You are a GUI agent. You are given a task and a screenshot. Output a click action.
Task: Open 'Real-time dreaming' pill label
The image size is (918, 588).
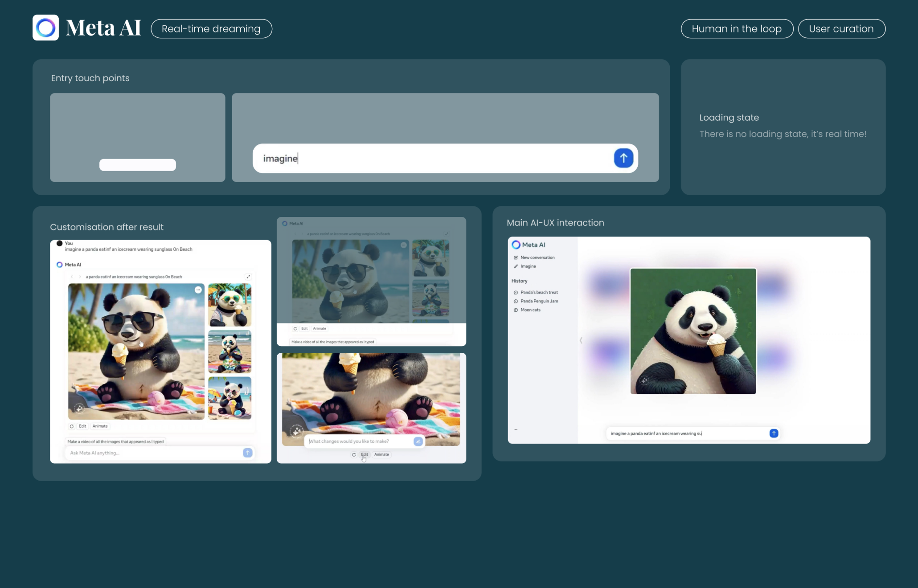click(211, 29)
